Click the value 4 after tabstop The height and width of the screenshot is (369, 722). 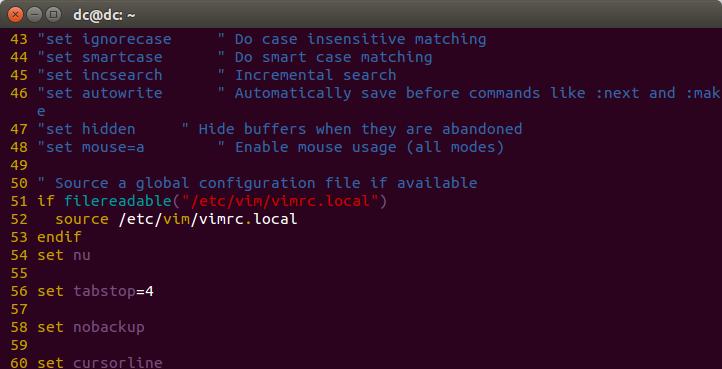[x=149, y=291]
